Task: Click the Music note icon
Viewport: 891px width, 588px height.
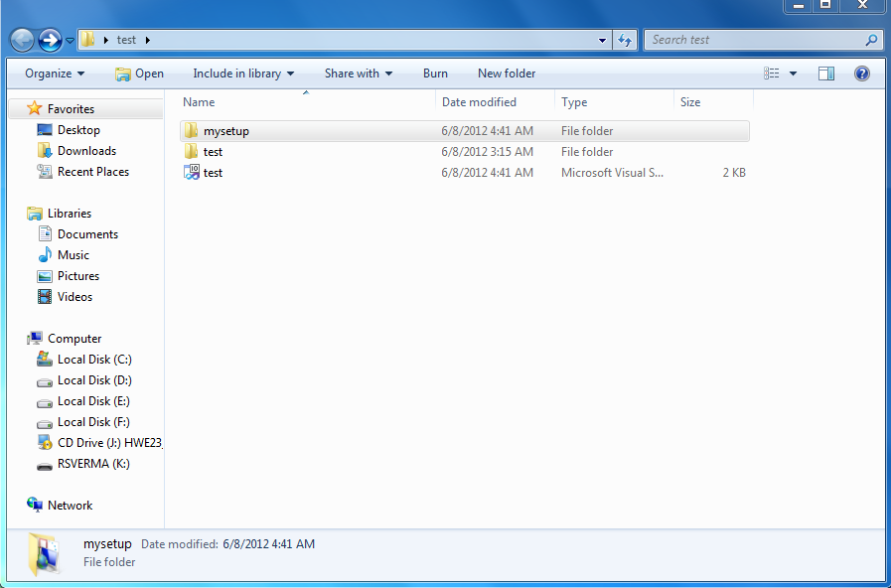Action: (45, 255)
